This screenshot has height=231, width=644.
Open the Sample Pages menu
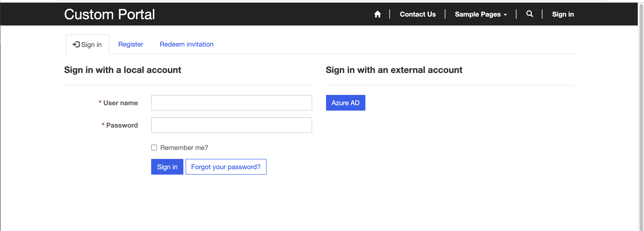[x=481, y=14]
